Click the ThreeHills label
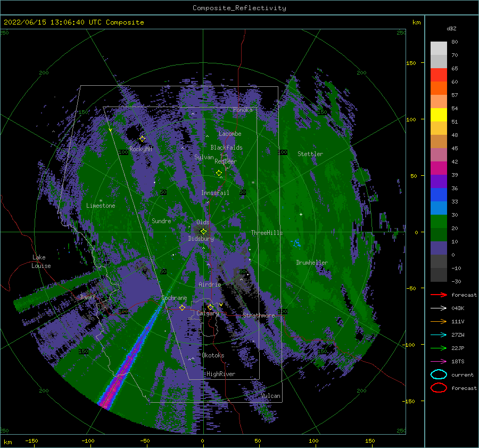479x448 pixels. (267, 233)
